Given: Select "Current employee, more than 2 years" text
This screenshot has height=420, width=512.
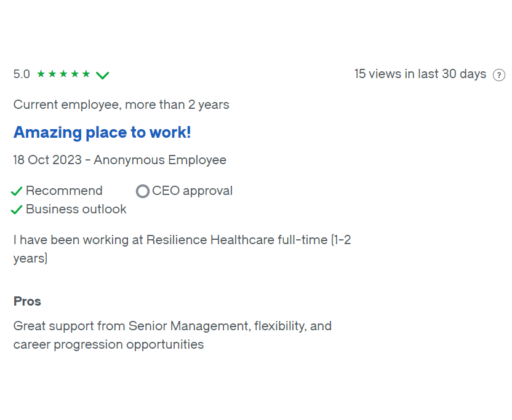Looking at the screenshot, I should [121, 105].
